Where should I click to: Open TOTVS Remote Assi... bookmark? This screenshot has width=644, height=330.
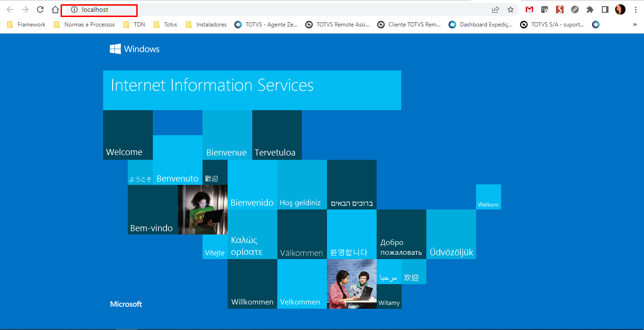(337, 25)
